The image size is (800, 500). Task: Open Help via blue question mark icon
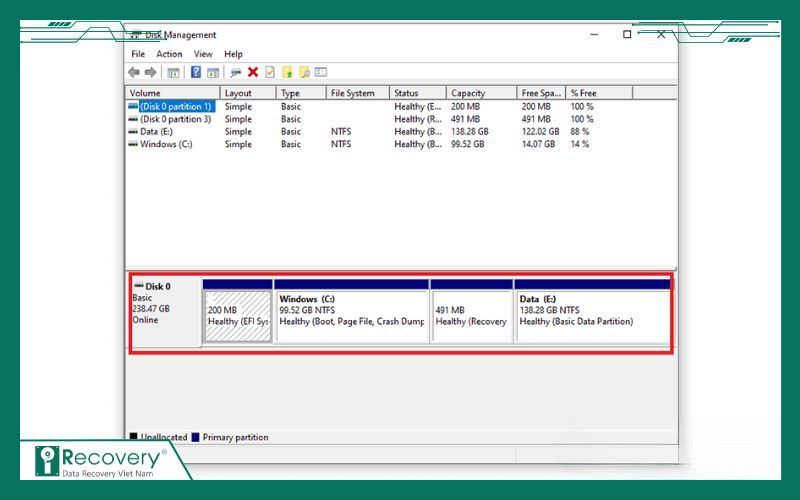[x=196, y=72]
